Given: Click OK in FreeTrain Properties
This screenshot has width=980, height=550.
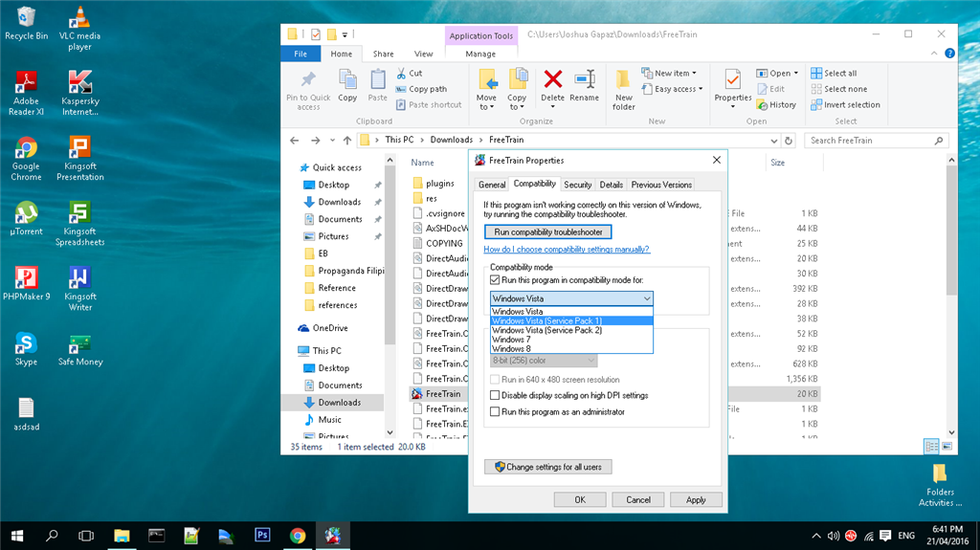Looking at the screenshot, I should (x=580, y=500).
